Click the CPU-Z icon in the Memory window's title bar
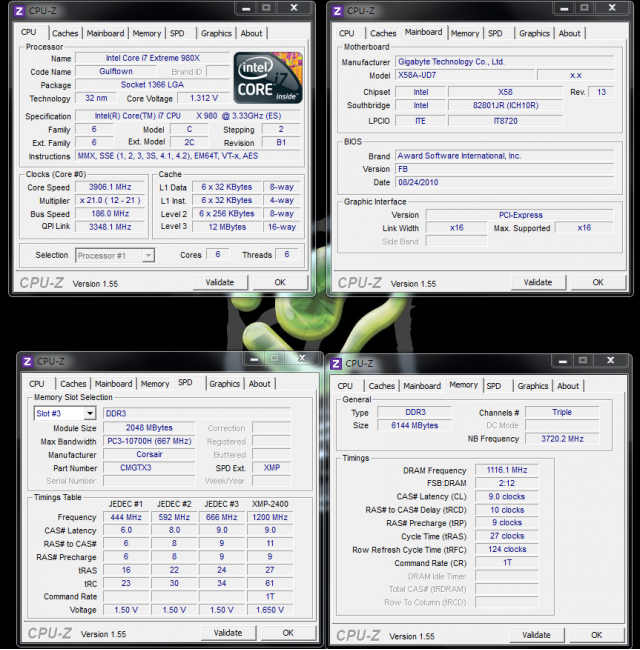 [x=336, y=364]
